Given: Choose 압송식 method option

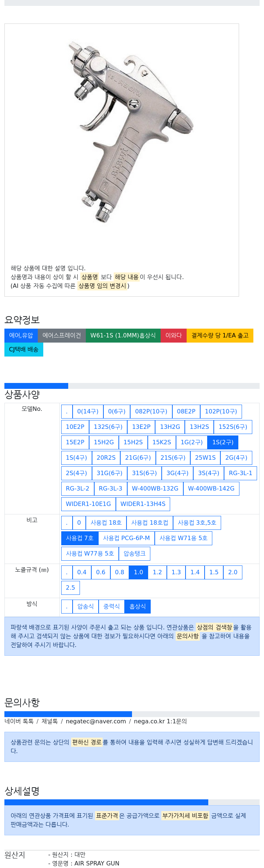Looking at the screenshot, I should coord(85,607).
